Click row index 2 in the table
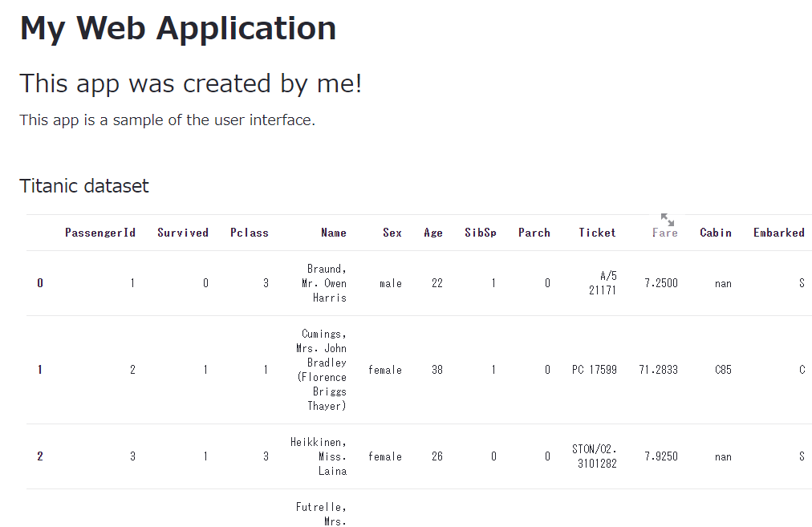 click(x=40, y=456)
